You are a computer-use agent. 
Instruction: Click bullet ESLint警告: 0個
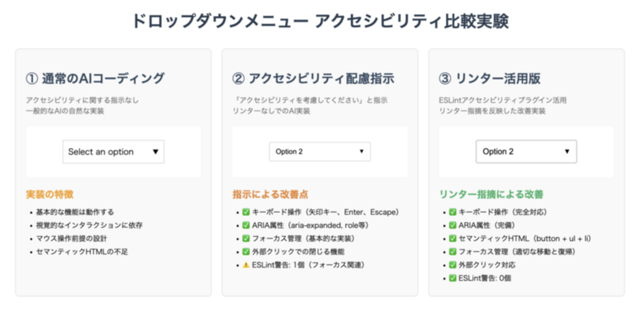(479, 279)
